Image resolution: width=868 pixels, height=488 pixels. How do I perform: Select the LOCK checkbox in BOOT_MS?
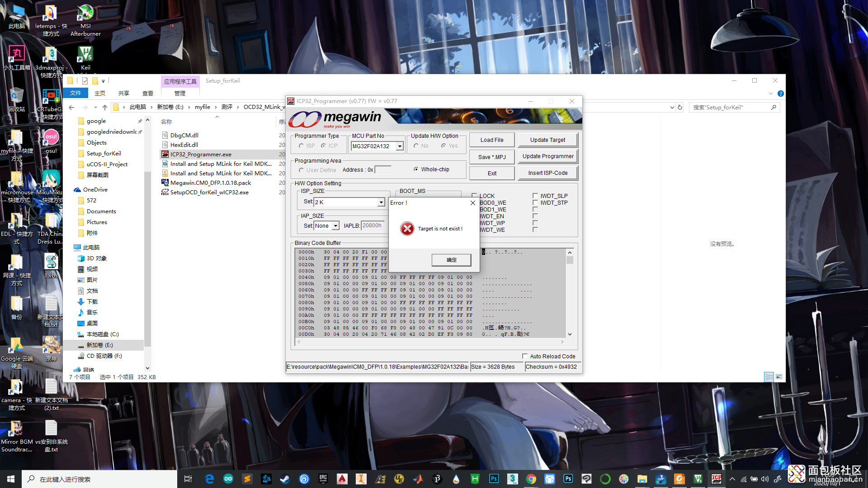click(x=475, y=196)
